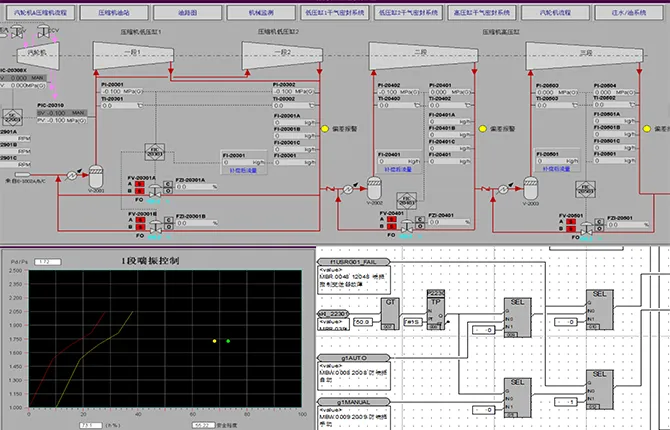Screen dimensions: 670x430
Task: Select the GT comparator function block
Action: 390,314
